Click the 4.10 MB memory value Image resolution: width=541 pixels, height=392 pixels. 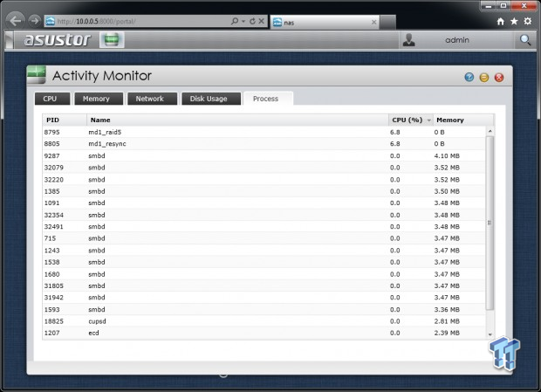tap(447, 156)
